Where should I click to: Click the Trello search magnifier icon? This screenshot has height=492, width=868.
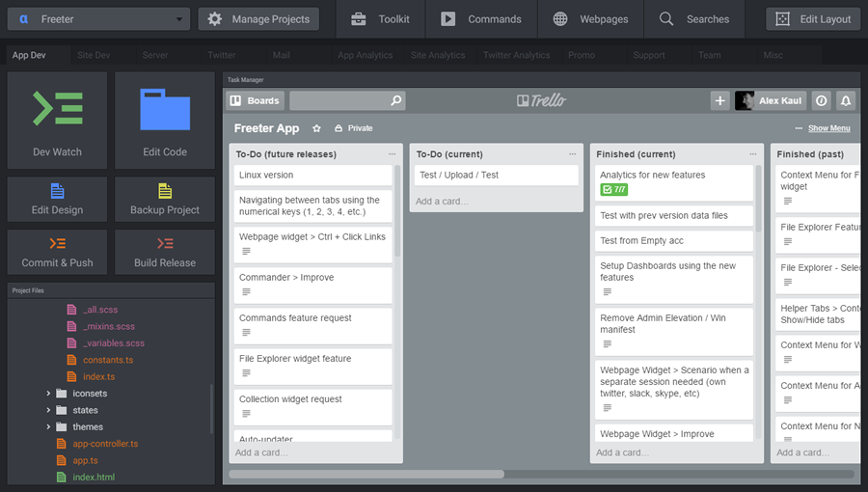[395, 100]
